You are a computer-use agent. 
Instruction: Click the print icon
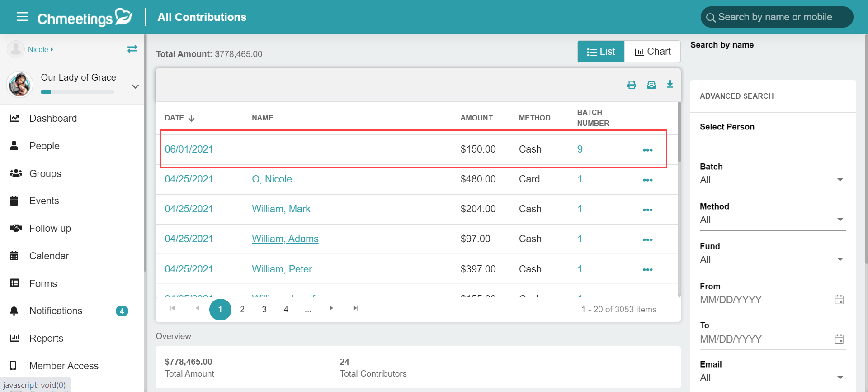(x=632, y=85)
